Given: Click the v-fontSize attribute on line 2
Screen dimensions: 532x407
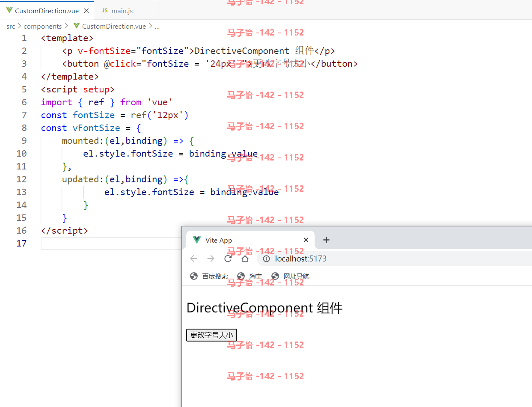Looking at the screenshot, I should 104,51.
